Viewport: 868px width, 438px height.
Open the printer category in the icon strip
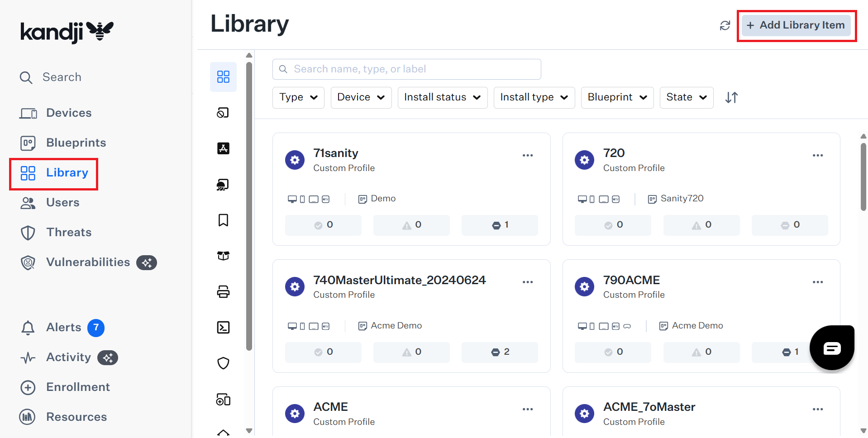[223, 291]
